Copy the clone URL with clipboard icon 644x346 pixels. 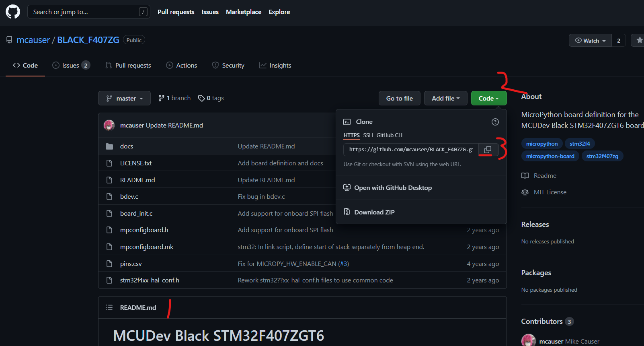(x=488, y=150)
